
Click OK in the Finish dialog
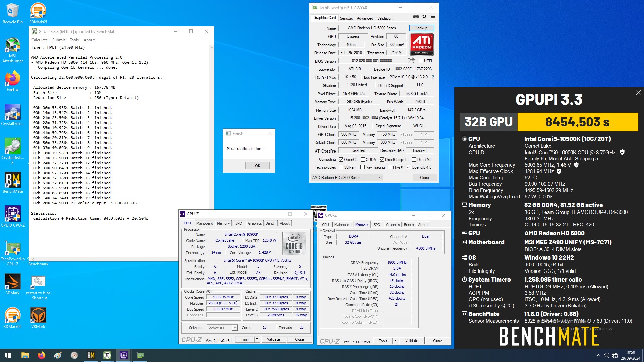point(257,166)
